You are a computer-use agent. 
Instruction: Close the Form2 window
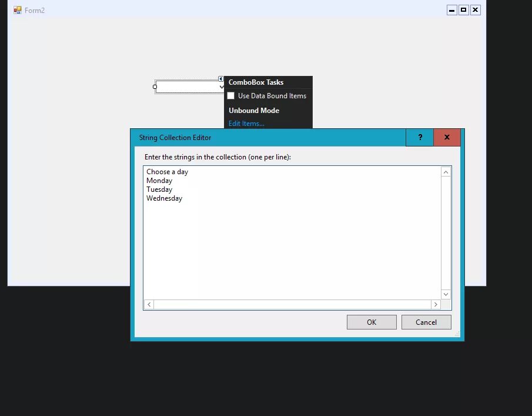tap(476, 10)
